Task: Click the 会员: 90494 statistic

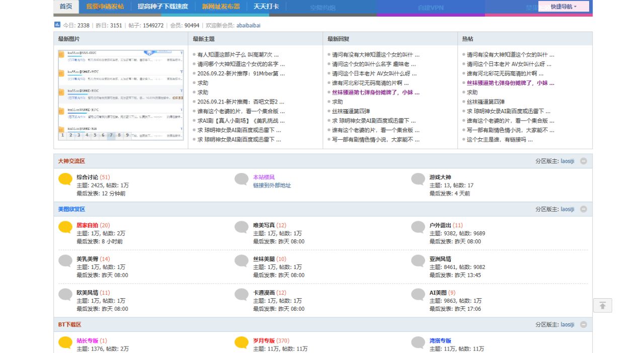Action: (185, 25)
